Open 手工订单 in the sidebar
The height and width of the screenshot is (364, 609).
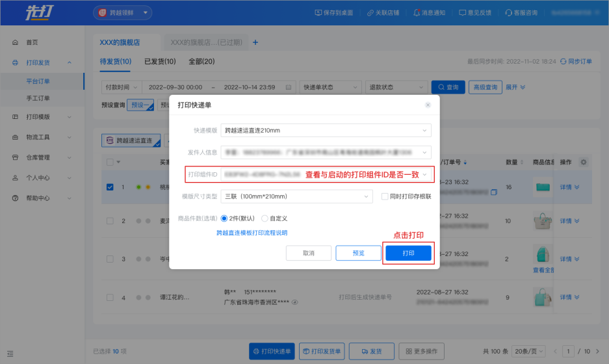click(38, 98)
